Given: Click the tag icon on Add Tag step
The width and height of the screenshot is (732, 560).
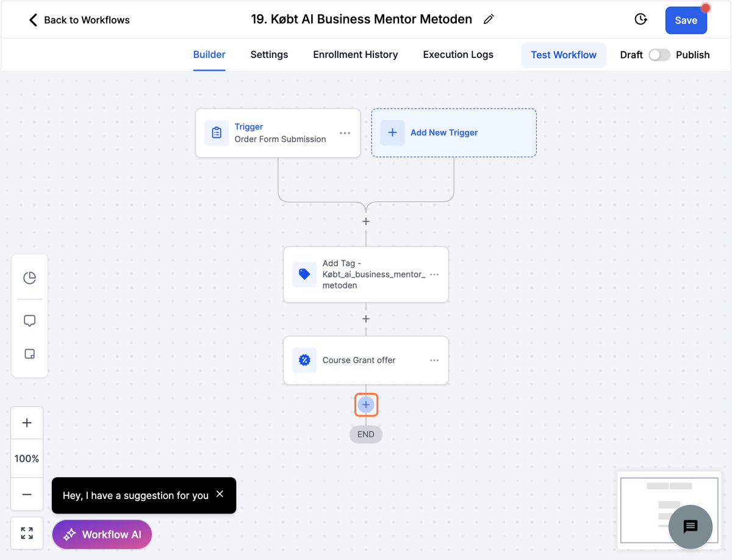Looking at the screenshot, I should (304, 275).
